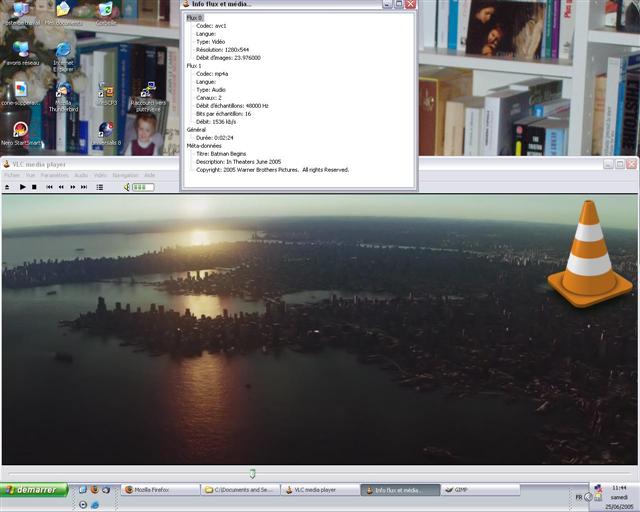Click the VLC seek slider handle

(253, 474)
